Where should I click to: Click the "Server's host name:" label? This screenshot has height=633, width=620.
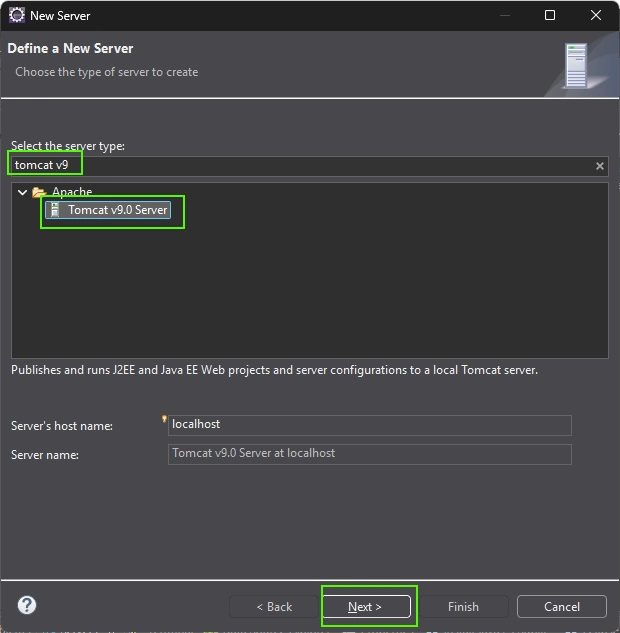62,426
